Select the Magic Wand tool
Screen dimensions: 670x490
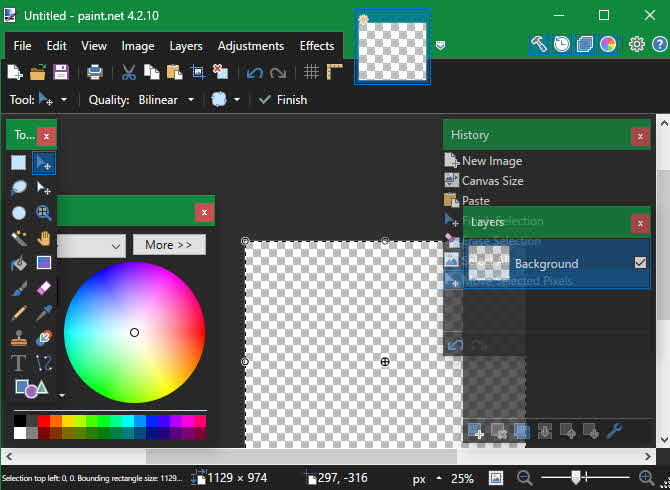[x=18, y=238]
